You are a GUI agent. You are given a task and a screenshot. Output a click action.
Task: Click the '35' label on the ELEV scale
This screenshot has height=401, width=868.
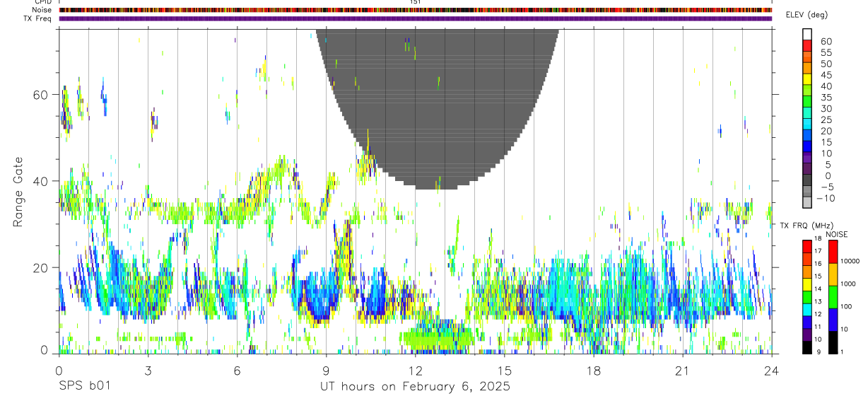[826, 98]
